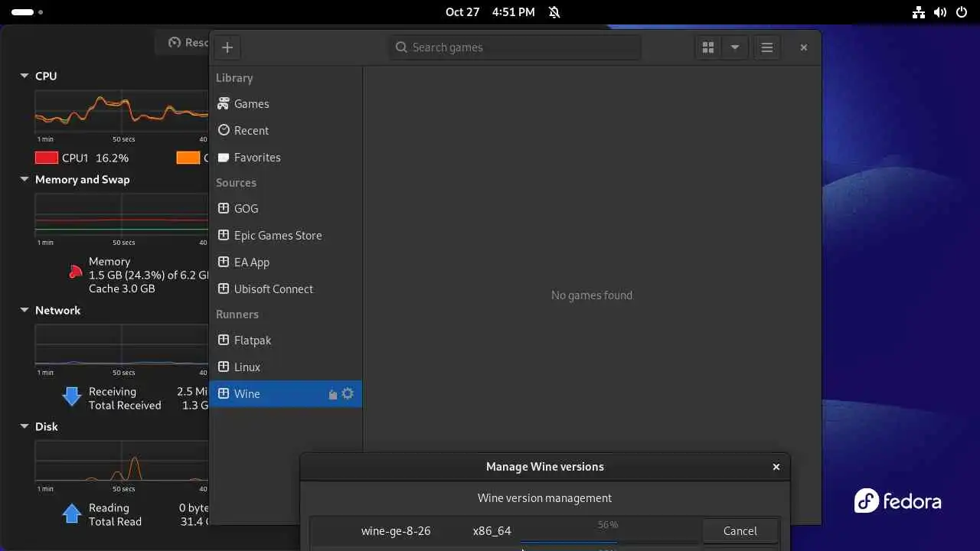
Task: Open the Epic Games Store source
Action: (286, 236)
